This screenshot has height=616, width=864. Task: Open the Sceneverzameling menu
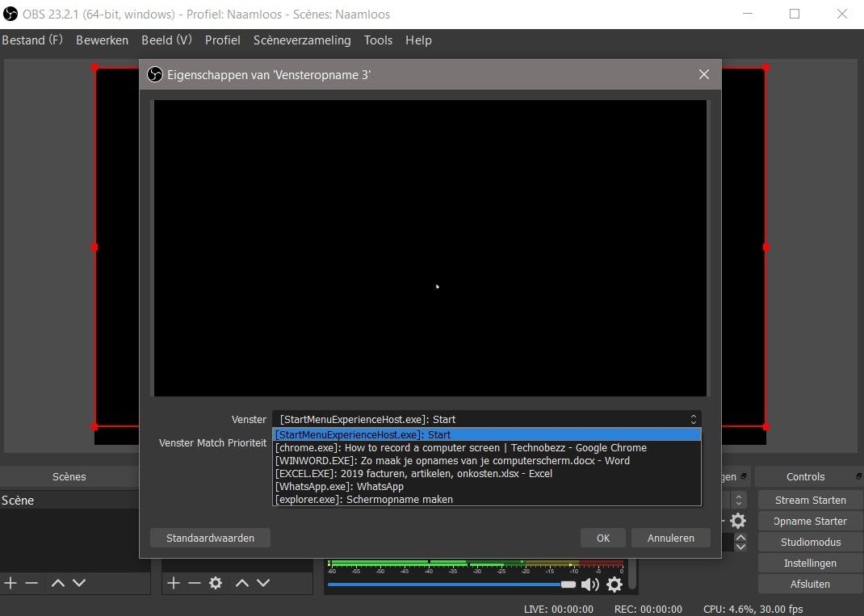click(x=302, y=40)
